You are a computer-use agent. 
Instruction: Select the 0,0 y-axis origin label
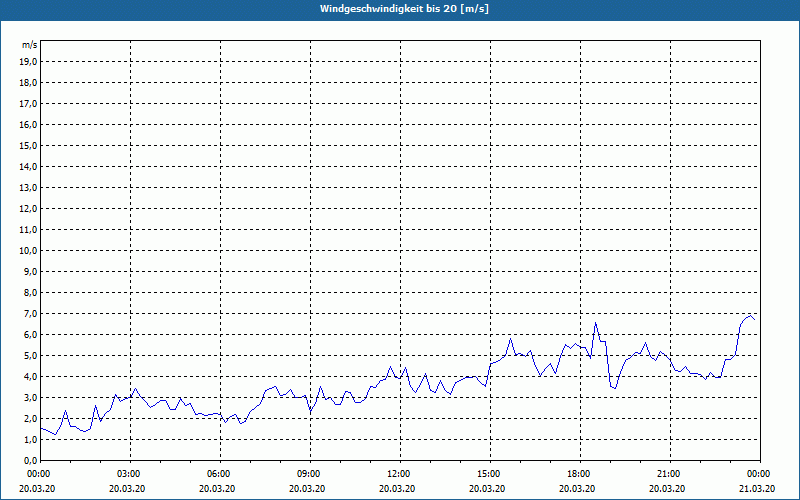(x=31, y=460)
